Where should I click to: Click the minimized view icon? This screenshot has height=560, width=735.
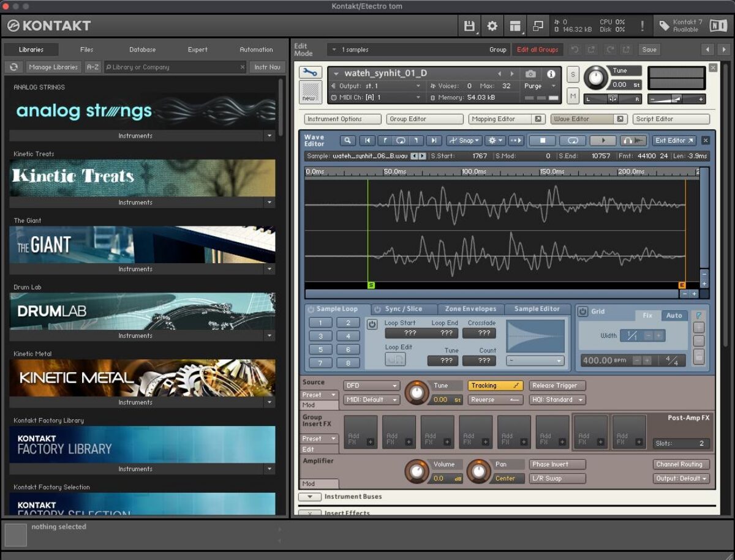click(x=538, y=26)
